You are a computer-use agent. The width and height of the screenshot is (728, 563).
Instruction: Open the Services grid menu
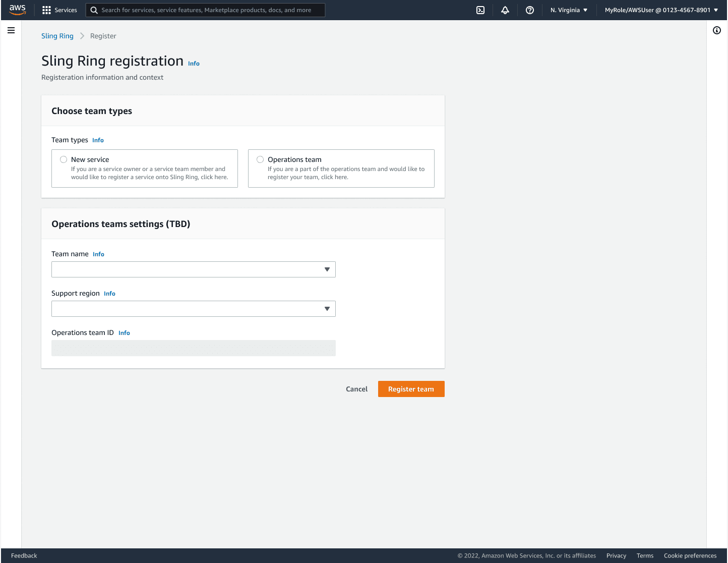[x=60, y=10]
